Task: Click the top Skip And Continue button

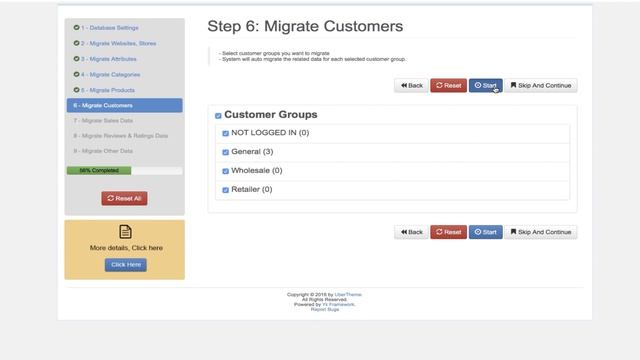Action: pos(541,85)
